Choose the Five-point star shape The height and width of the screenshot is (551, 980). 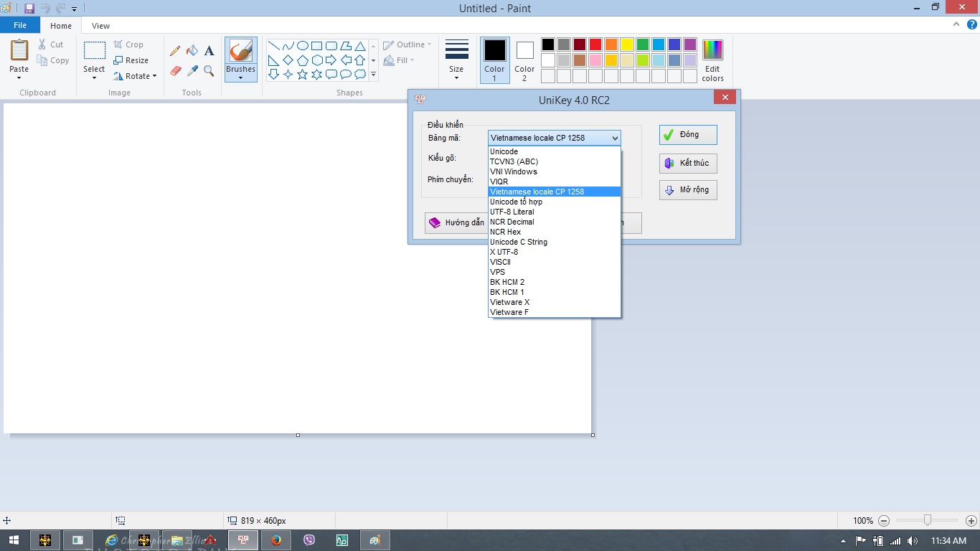[x=302, y=74]
